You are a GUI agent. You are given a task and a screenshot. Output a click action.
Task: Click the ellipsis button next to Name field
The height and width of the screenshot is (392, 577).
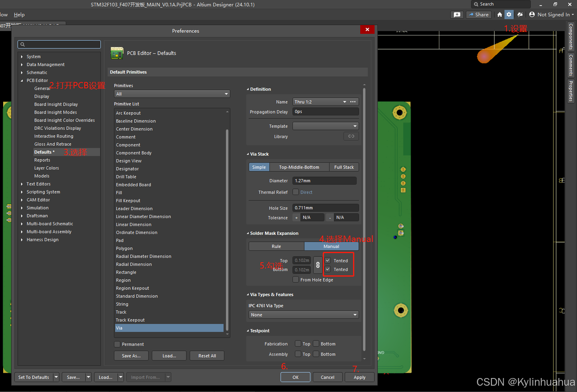pyautogui.click(x=353, y=102)
